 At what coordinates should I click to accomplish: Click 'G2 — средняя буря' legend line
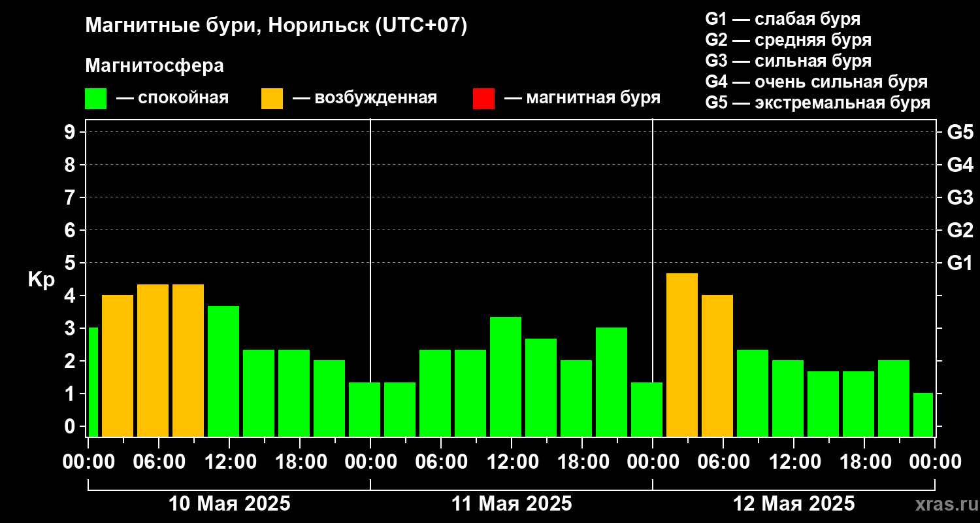788,40
